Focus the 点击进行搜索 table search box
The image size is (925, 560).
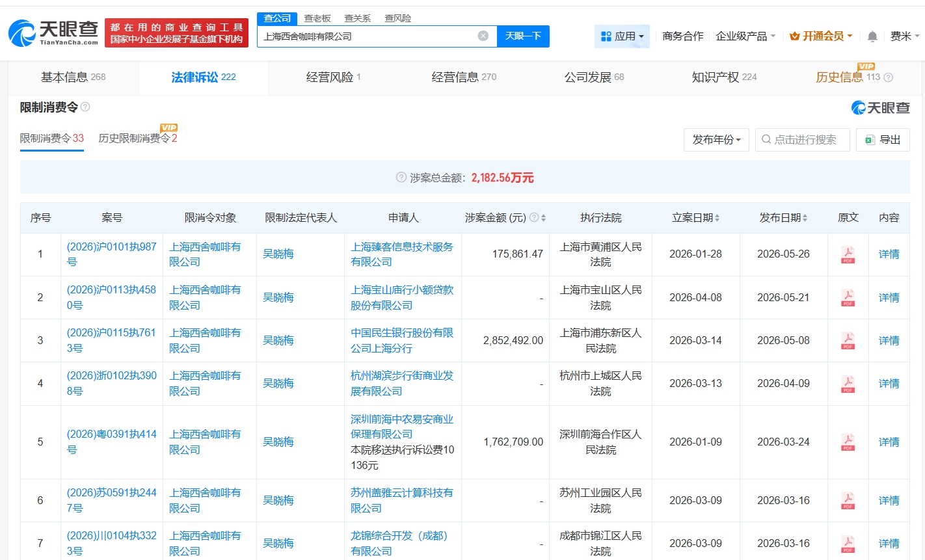coord(803,140)
